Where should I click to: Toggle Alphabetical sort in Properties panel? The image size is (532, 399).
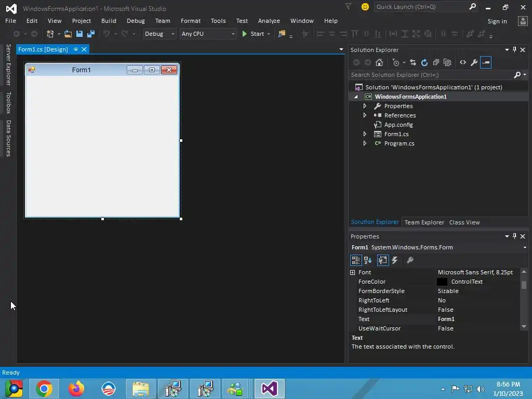tap(368, 260)
